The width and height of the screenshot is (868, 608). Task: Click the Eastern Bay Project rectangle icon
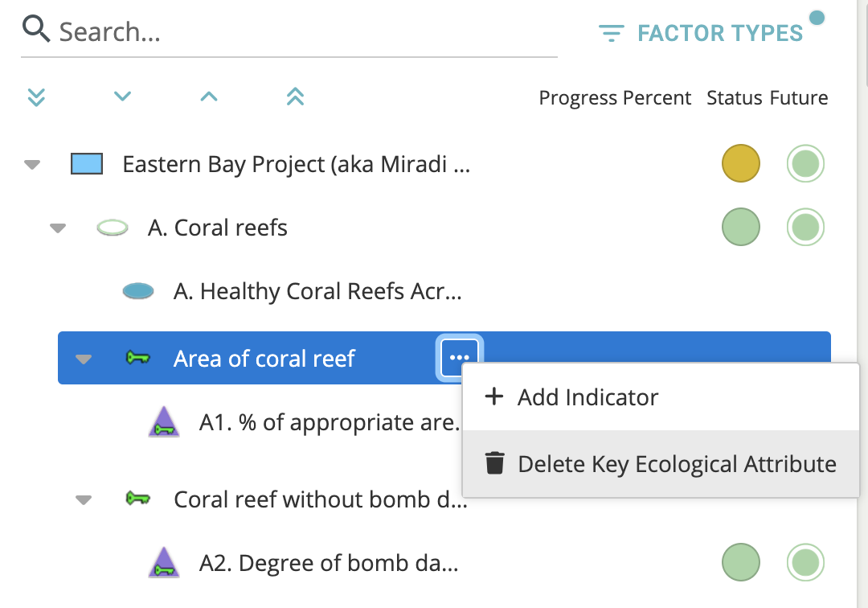point(87,165)
